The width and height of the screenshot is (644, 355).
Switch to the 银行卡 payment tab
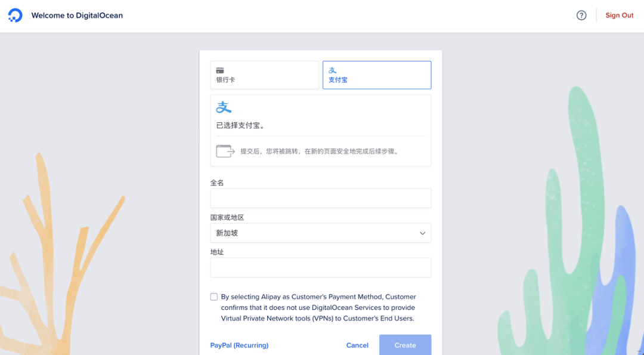pyautogui.click(x=264, y=75)
